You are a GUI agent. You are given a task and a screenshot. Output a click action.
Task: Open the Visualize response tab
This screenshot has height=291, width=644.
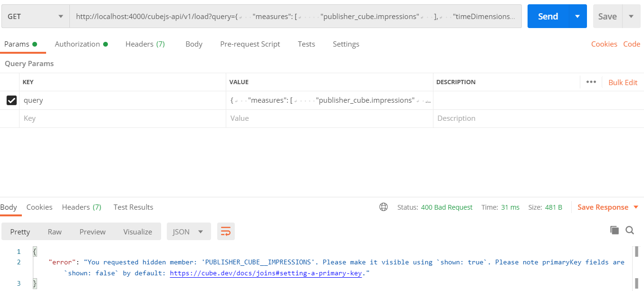point(137,231)
